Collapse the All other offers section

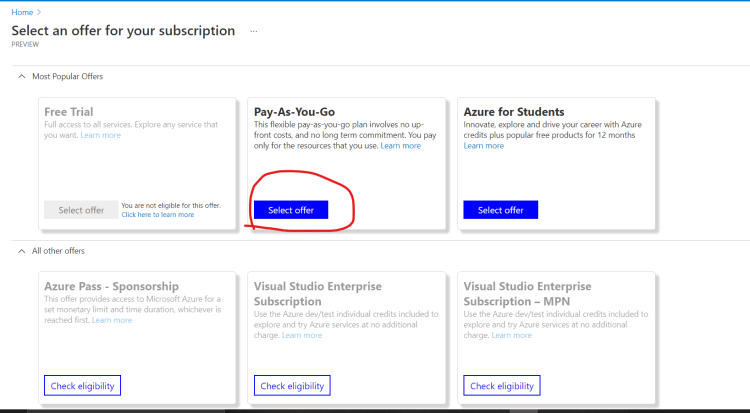[22, 251]
